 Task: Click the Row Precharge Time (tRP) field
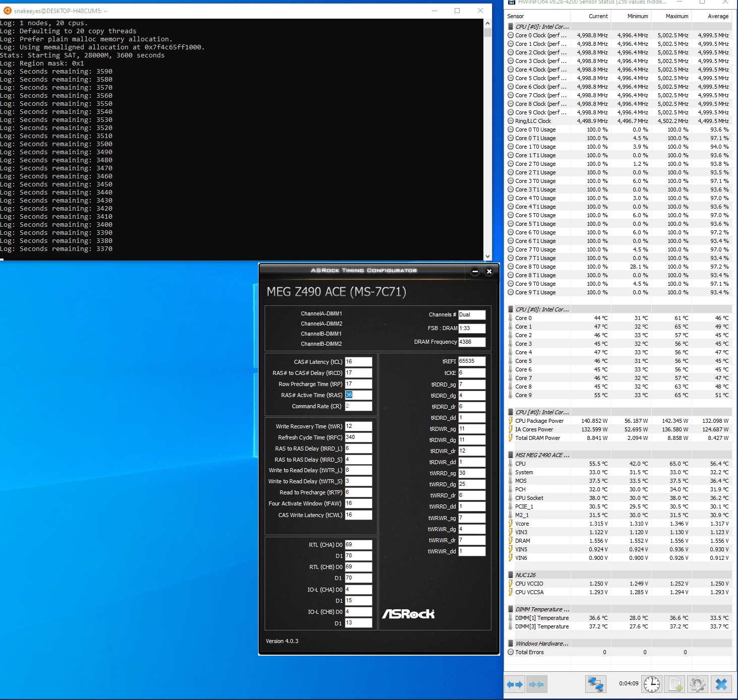coord(358,384)
